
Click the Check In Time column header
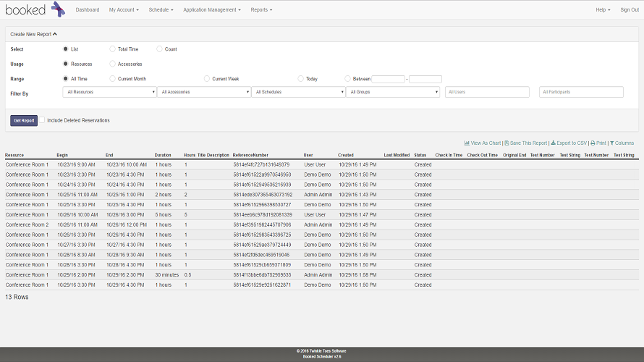[x=449, y=156]
